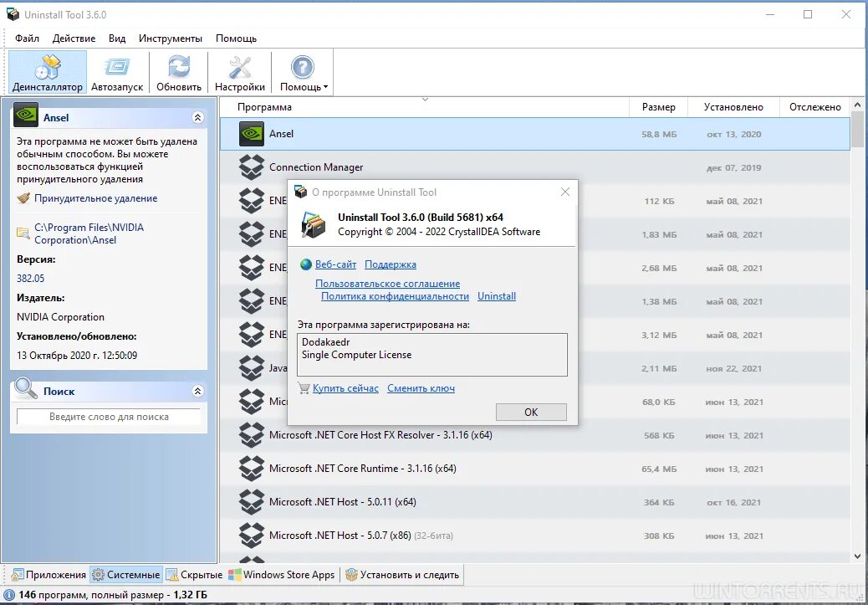Click the program list vertical scrollbar
Image resolution: width=868 pixels, height=605 pixels.
click(x=857, y=332)
